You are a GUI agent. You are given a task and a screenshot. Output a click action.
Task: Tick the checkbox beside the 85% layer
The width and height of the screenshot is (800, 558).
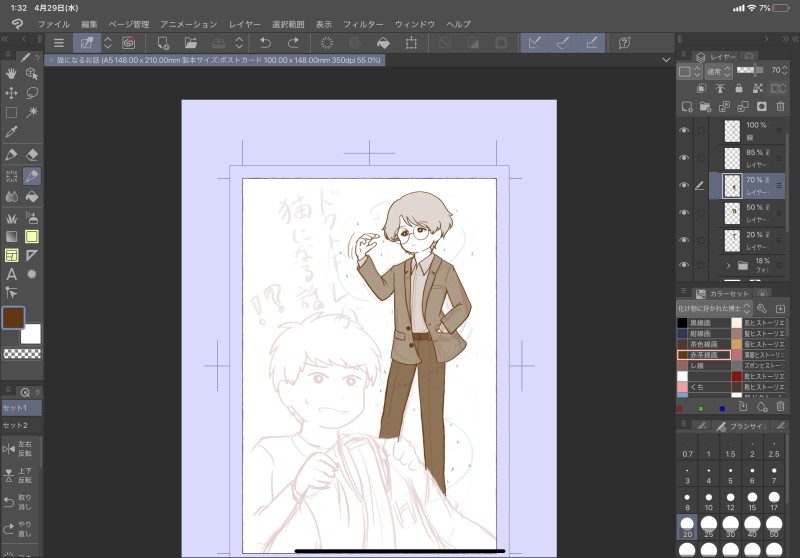pyautogui.click(x=702, y=158)
